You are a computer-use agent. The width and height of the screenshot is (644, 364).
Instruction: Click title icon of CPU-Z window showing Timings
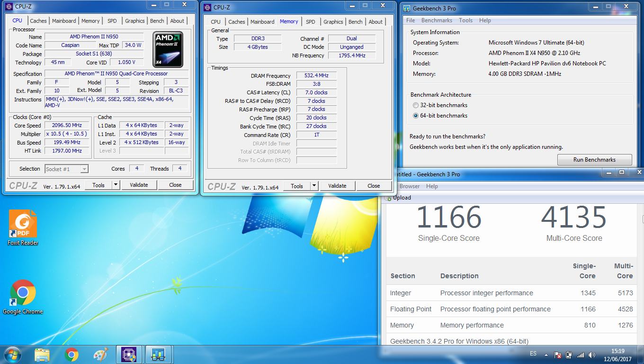pyautogui.click(x=207, y=7)
